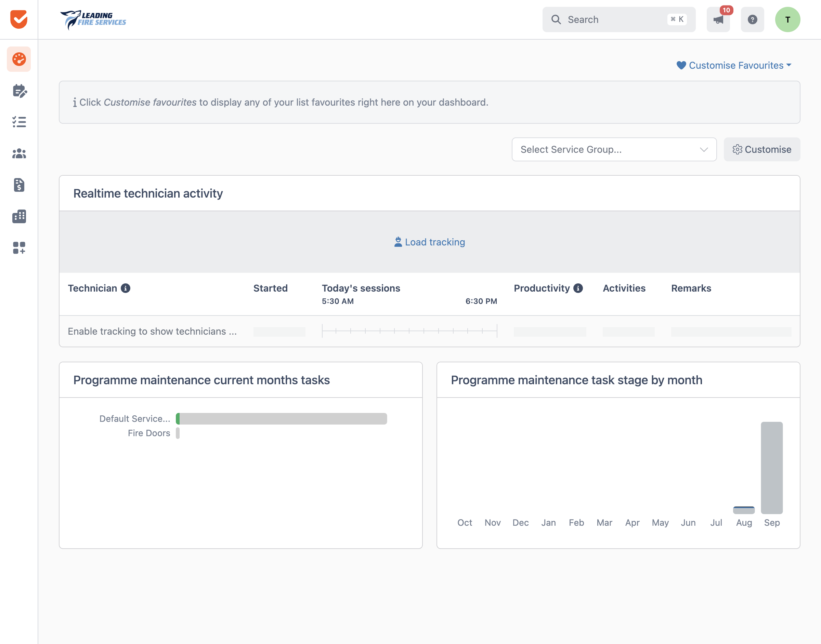Viewport: 821px width, 644px height.
Task: Click the Productivity column header
Action: (542, 288)
